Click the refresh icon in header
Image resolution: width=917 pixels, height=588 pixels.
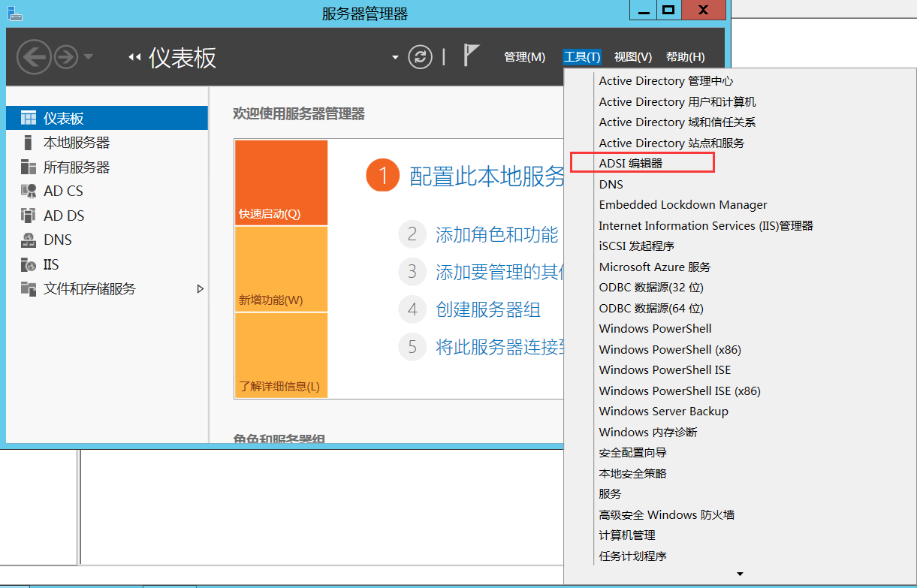[421, 57]
